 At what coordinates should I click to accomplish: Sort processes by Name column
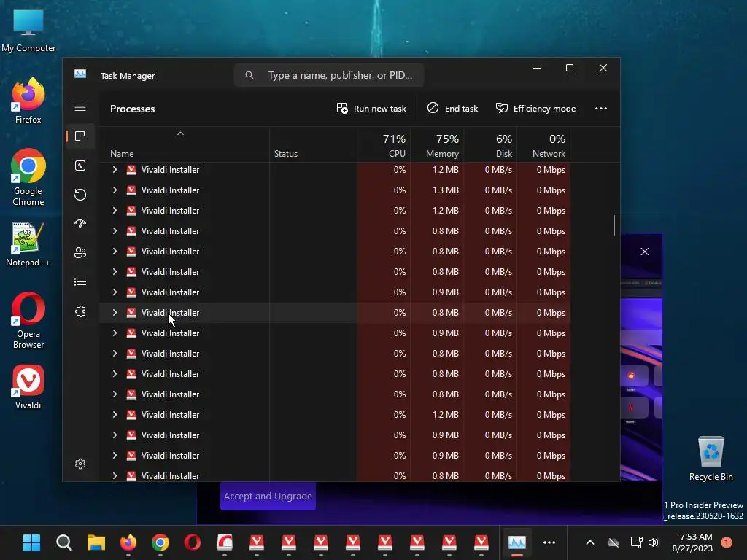(122, 154)
